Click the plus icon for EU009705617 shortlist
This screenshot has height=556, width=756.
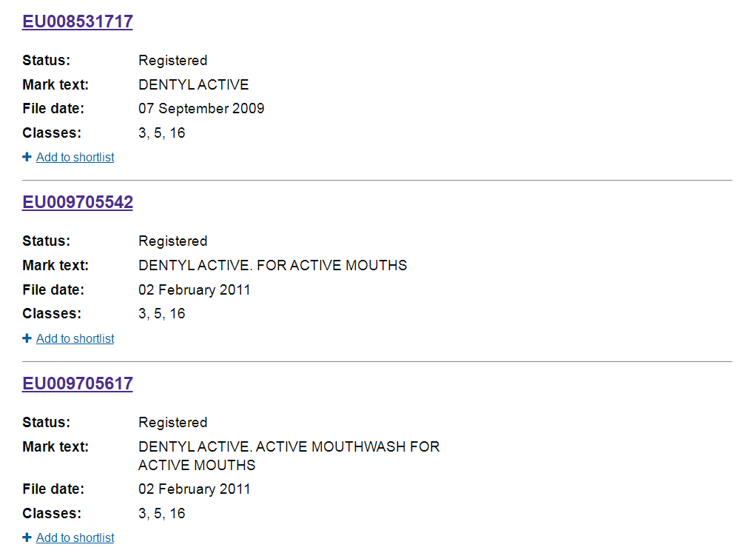[x=27, y=537]
